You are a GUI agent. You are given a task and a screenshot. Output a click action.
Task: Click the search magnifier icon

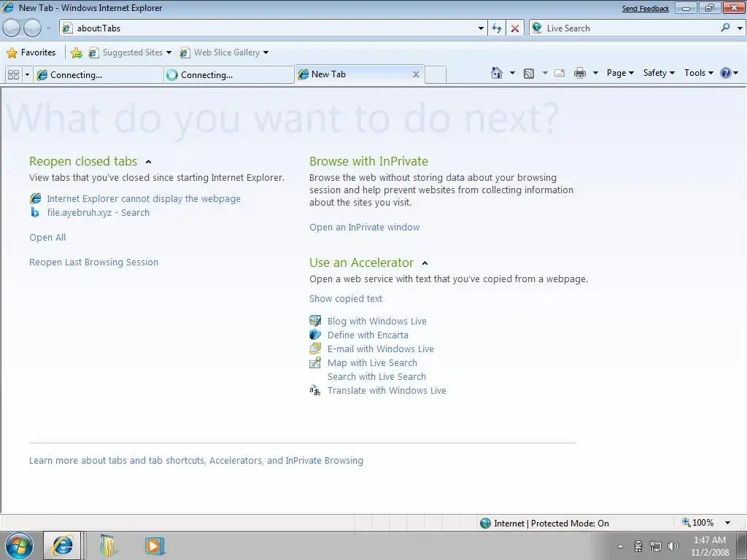(x=726, y=28)
